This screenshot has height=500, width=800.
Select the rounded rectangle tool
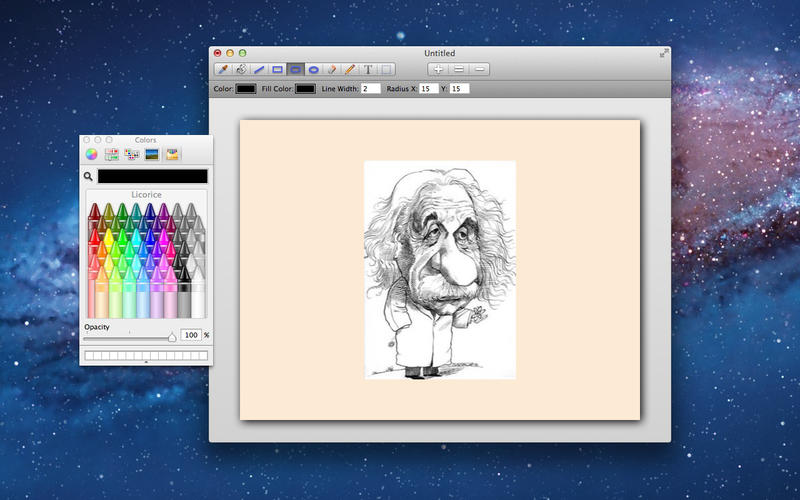295,69
